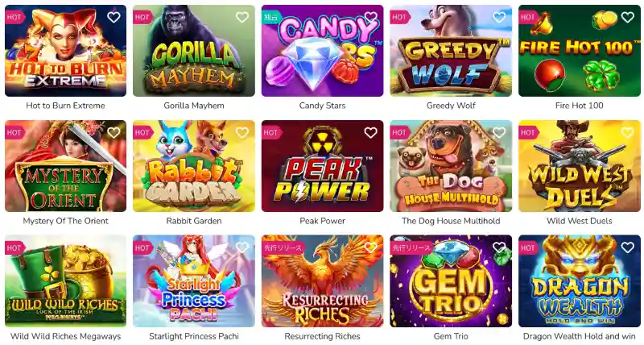The height and width of the screenshot is (345, 644).
Task: Click the Candy Stars game title
Action: pos(323,106)
